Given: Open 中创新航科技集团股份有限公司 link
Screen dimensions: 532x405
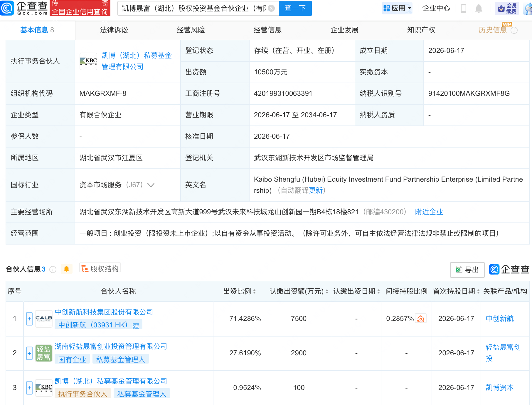Looking at the screenshot, I should (104, 312).
